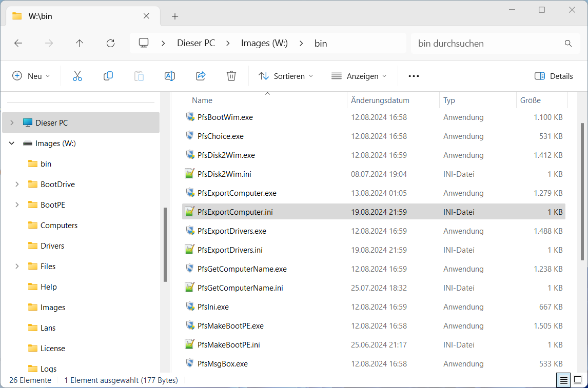Open a new tab with plus button
The height and width of the screenshot is (388, 588).
tap(175, 16)
